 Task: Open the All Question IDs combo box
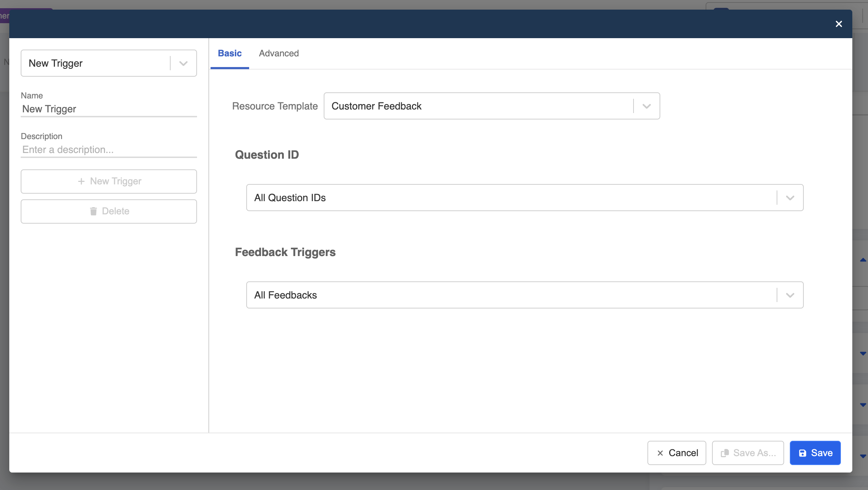pyautogui.click(x=510, y=198)
